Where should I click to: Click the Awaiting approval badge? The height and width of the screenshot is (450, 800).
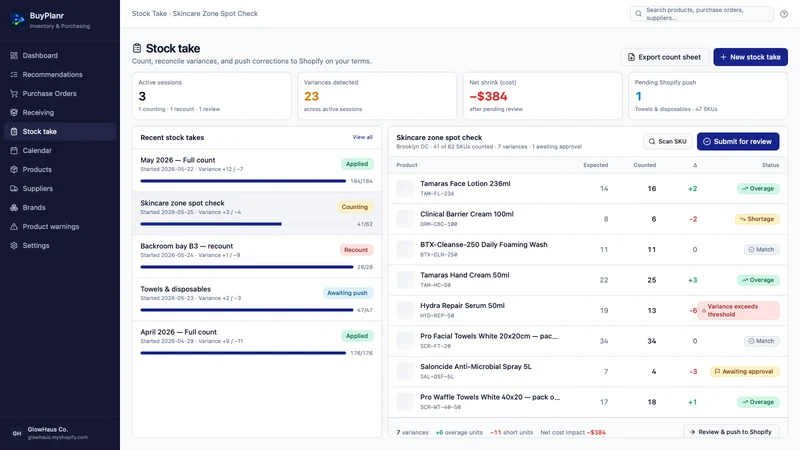[744, 371]
